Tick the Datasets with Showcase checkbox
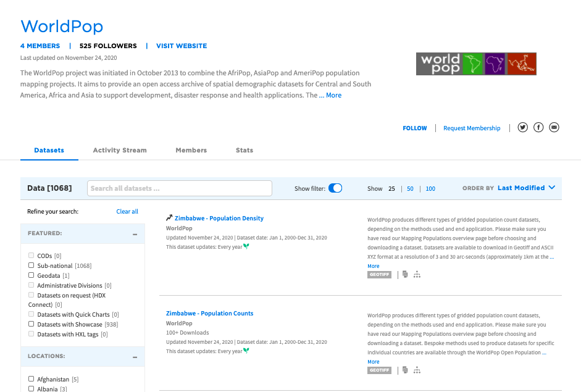The width and height of the screenshot is (581, 392). click(x=31, y=324)
